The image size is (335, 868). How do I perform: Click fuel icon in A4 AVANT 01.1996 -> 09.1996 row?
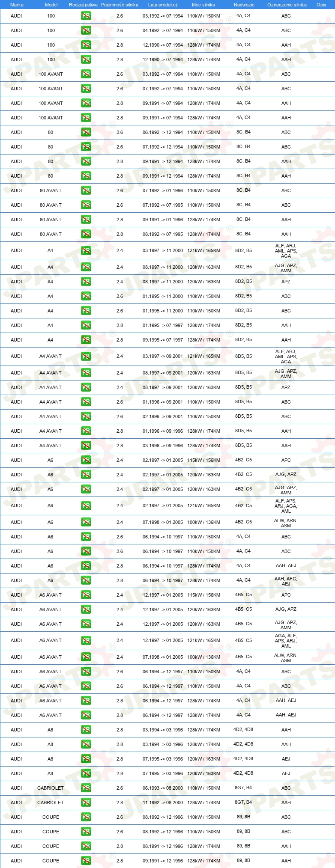coord(86,431)
